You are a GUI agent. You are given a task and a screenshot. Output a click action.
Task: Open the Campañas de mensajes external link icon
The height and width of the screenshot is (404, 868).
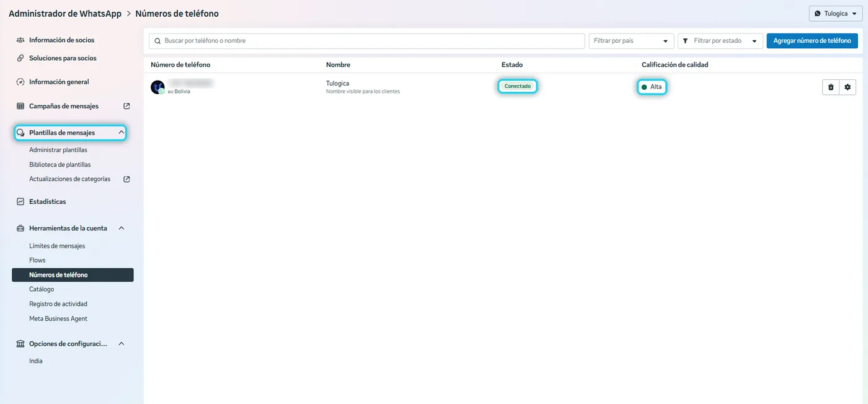[126, 106]
